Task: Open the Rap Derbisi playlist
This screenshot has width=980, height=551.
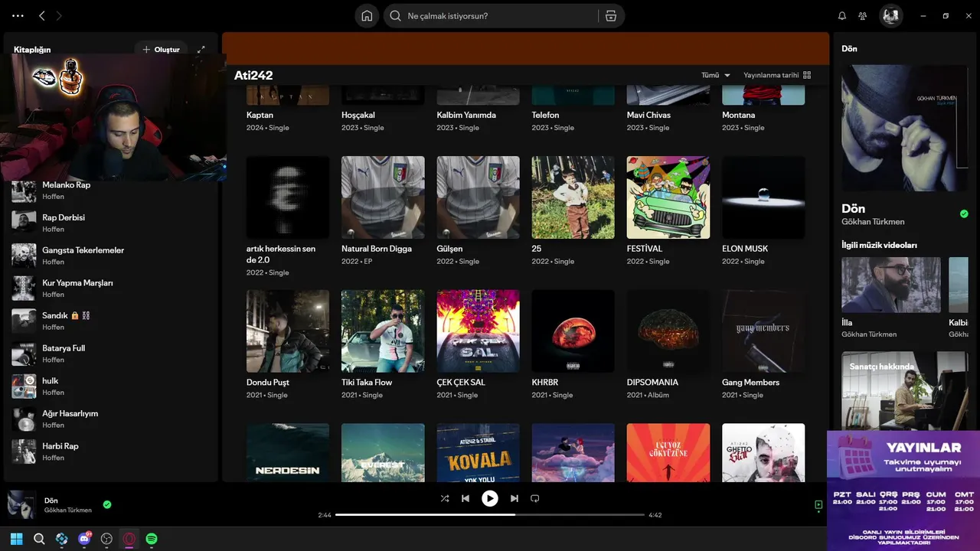Action: [112, 223]
